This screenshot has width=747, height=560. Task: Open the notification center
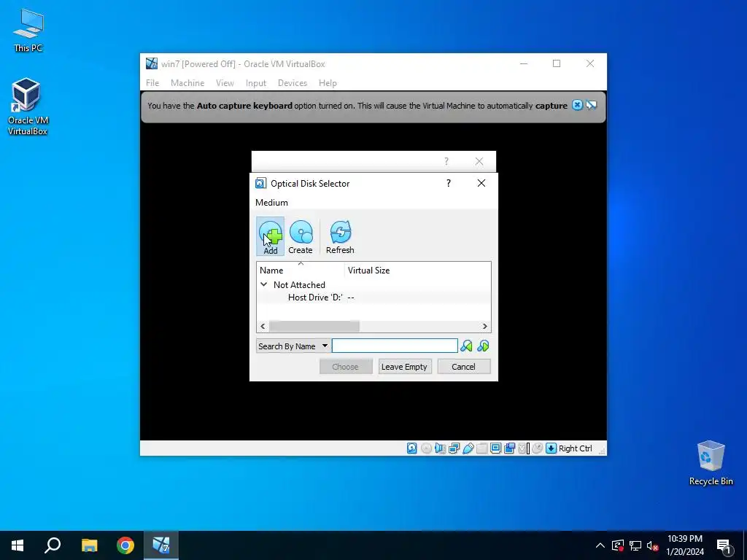(x=724, y=546)
